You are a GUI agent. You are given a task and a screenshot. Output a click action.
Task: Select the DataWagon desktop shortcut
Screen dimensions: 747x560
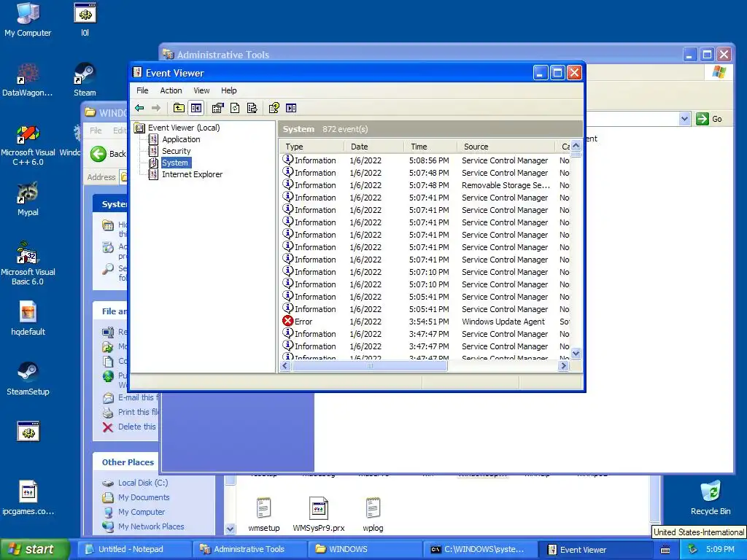(x=28, y=79)
